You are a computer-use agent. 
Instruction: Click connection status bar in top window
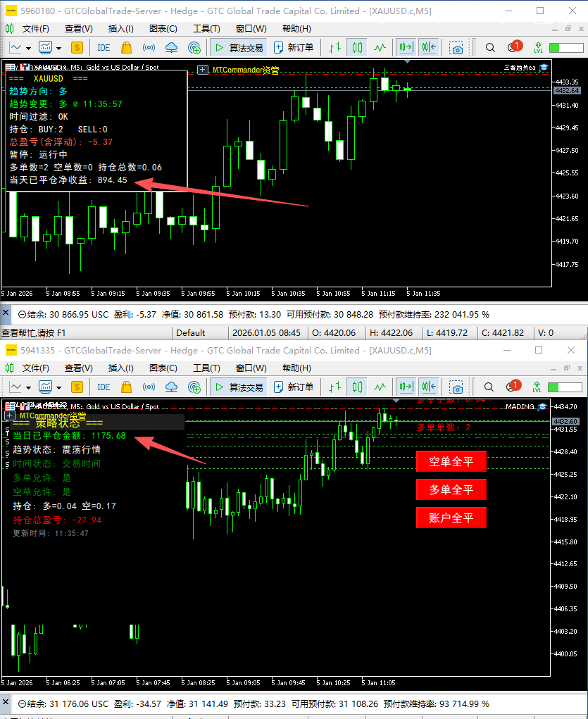565,48
